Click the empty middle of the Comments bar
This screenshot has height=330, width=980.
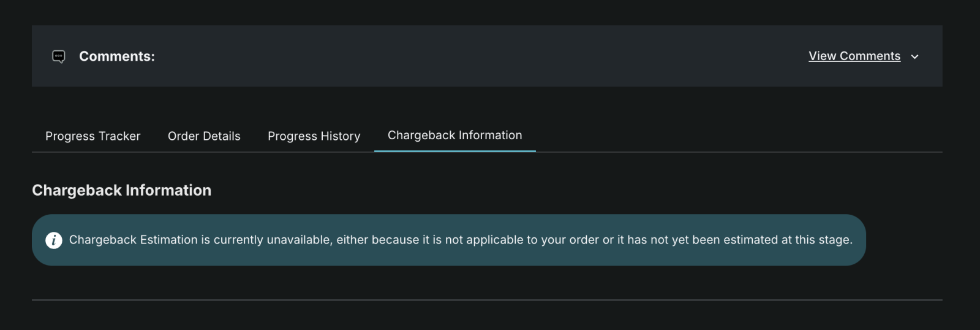pos(478,56)
